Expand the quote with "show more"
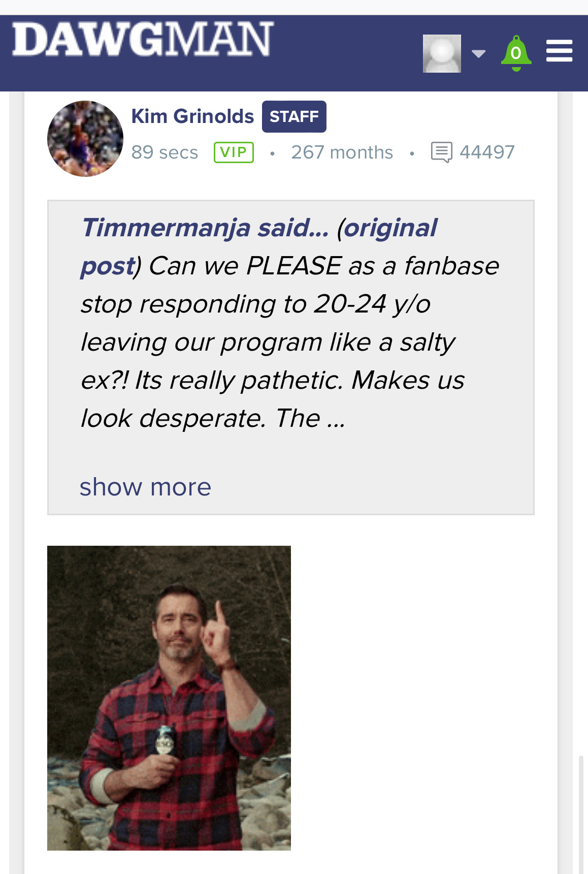The image size is (588, 874). [145, 487]
